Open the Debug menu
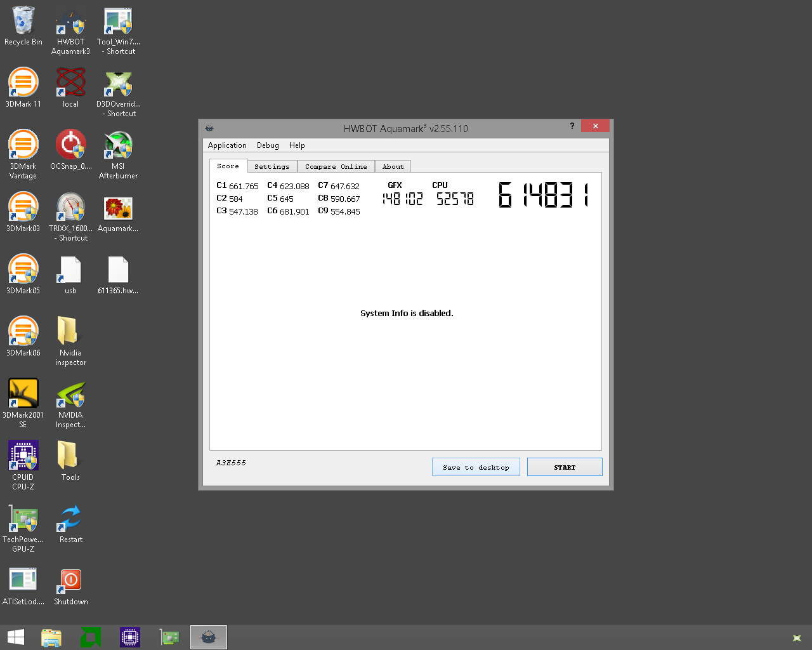The width and height of the screenshot is (812, 650). (x=268, y=145)
